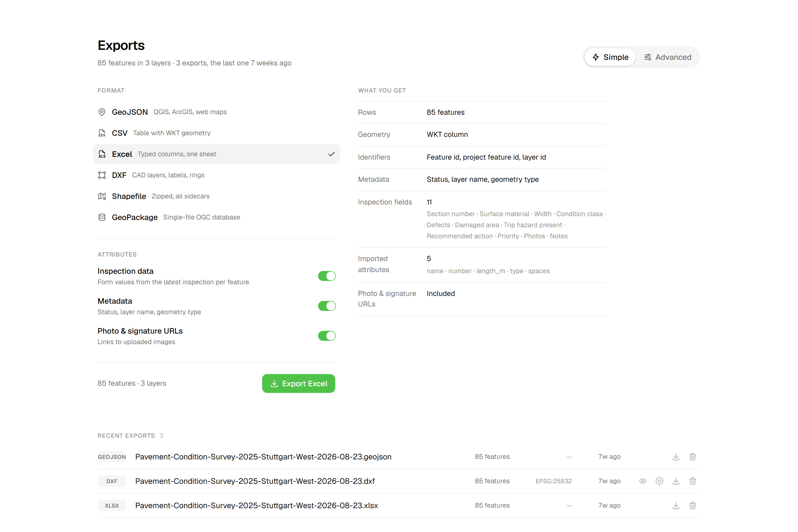Click the '85 features · 3 layers' summary
The width and height of the screenshot is (798, 532).
(x=132, y=383)
